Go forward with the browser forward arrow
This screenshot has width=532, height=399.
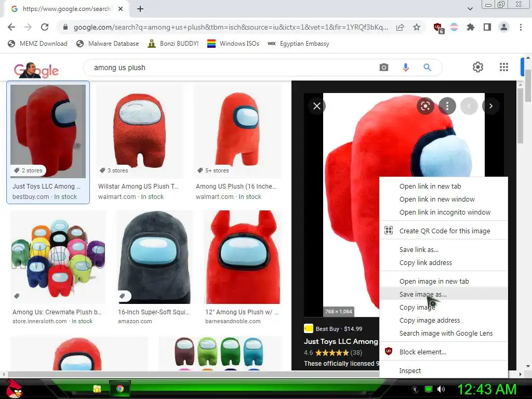[28, 27]
